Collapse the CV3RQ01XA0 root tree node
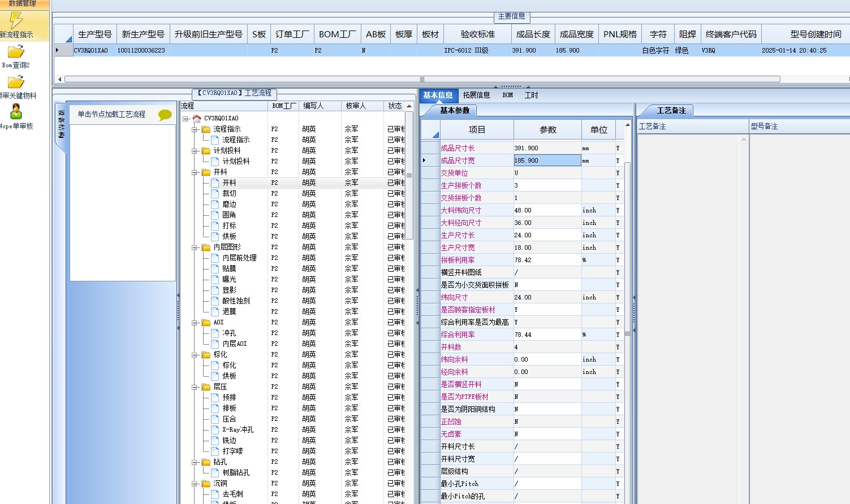The width and height of the screenshot is (850, 504). point(185,119)
